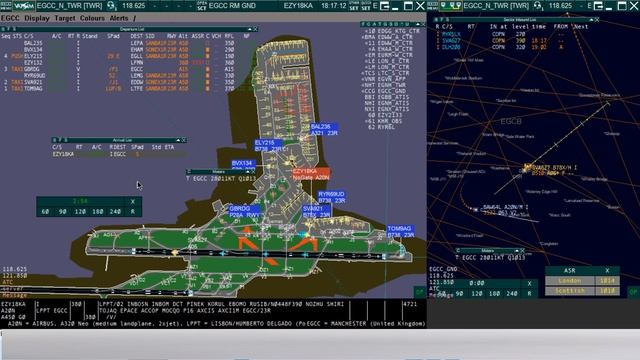Click the OTHER SET button
The width and height of the screenshot is (640, 360).
(x=354, y=6)
